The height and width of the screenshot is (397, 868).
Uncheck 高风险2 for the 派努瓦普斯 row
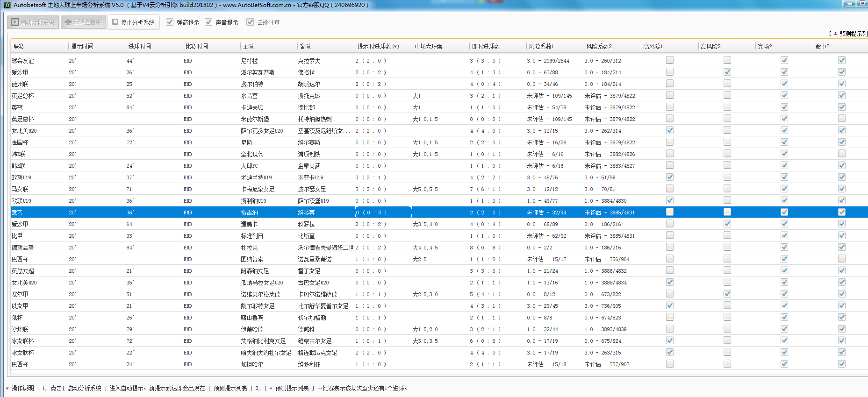coord(727,72)
